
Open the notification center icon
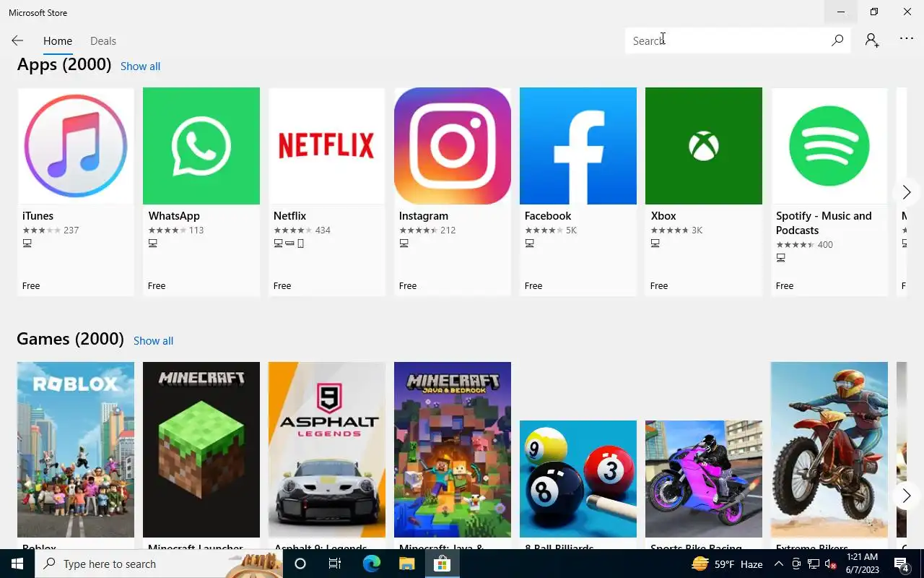[901, 564]
